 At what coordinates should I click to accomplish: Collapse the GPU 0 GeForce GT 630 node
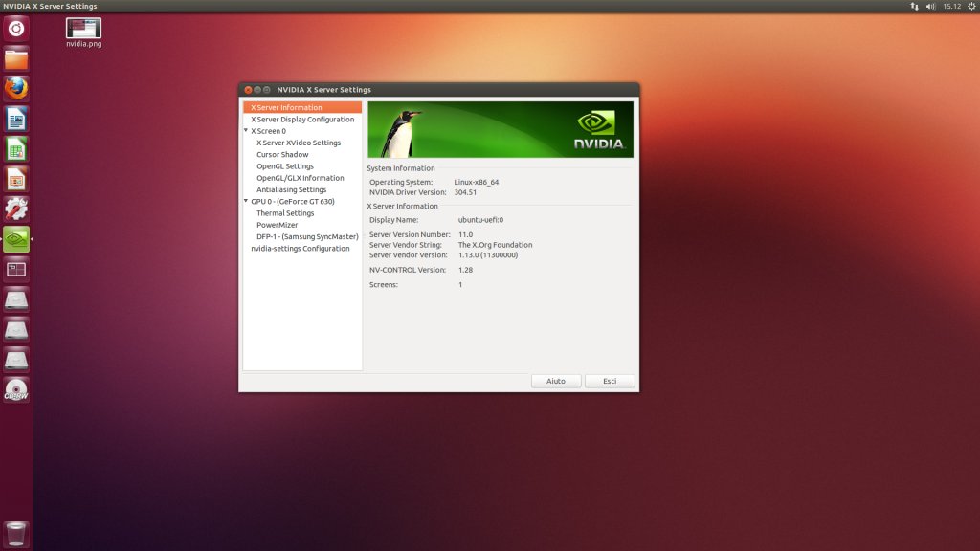click(x=246, y=201)
